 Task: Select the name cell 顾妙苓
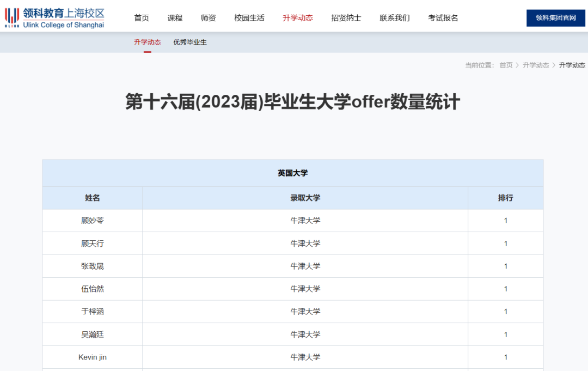[92, 221]
